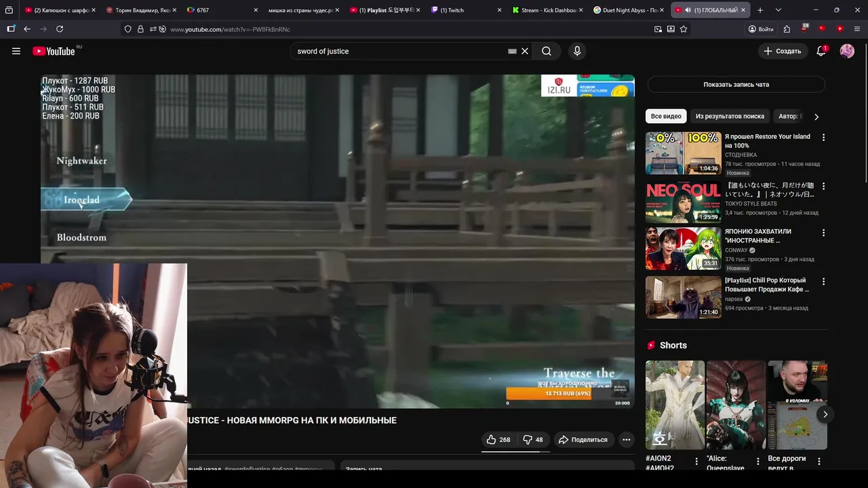Viewport: 868px width, 488px height.
Task: Open the YouTube account avatar menu
Action: tap(847, 51)
